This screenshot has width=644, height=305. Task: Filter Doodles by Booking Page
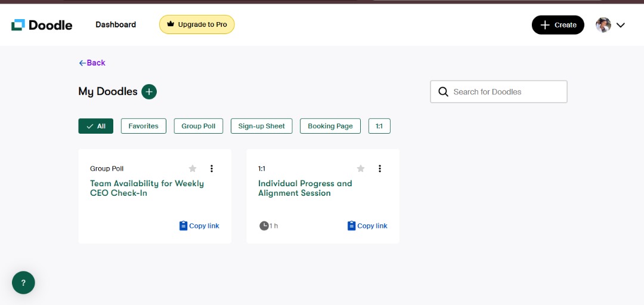coord(330,126)
